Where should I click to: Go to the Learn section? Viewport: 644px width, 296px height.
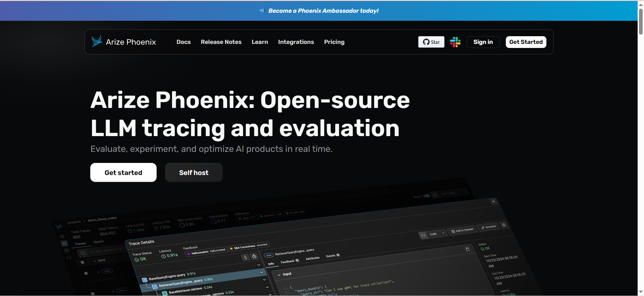click(x=260, y=42)
